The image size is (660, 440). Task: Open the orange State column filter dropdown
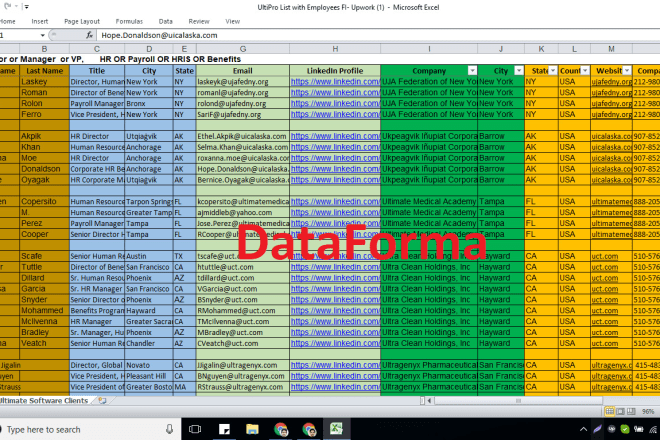(x=553, y=71)
